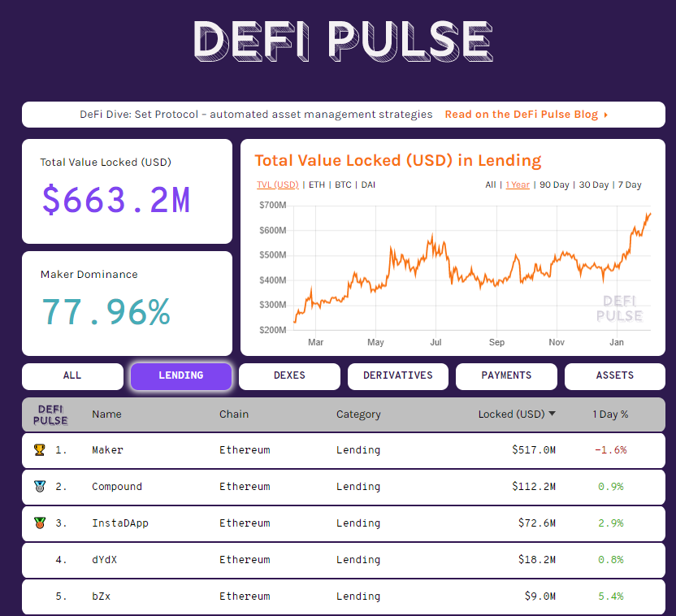The height and width of the screenshot is (616, 676).
Task: Click the DEFI PULSE title logo
Action: (x=343, y=41)
